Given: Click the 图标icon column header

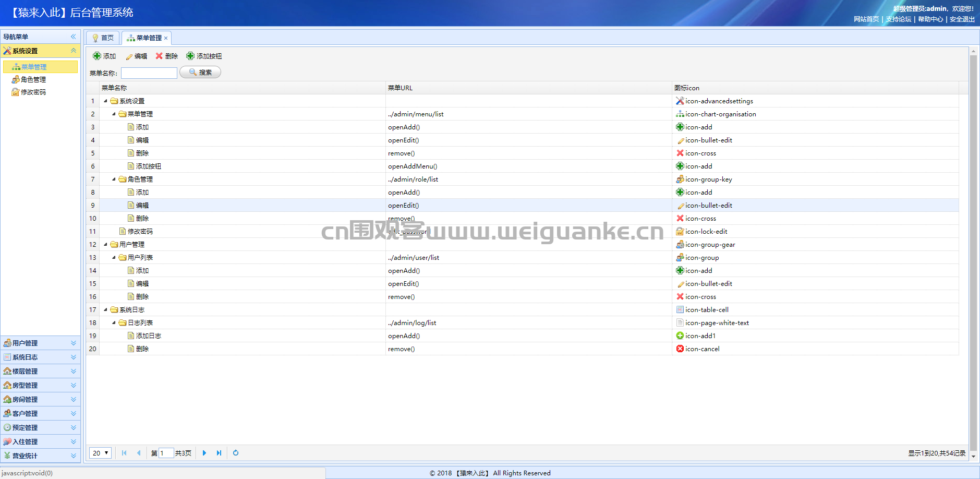Looking at the screenshot, I should [815, 88].
